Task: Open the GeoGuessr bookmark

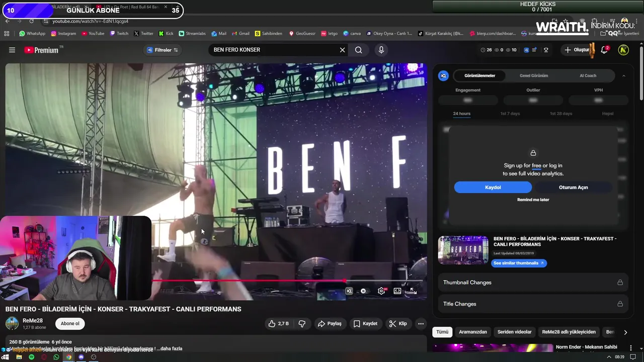Action: point(302,34)
